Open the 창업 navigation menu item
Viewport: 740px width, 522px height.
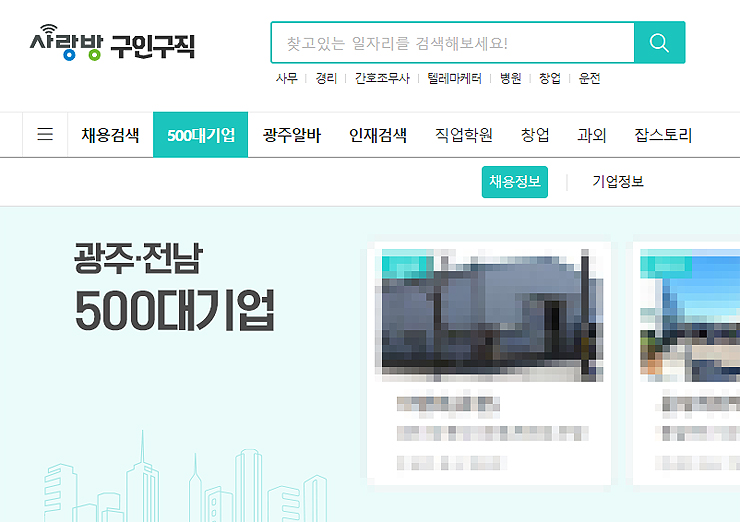pos(535,135)
